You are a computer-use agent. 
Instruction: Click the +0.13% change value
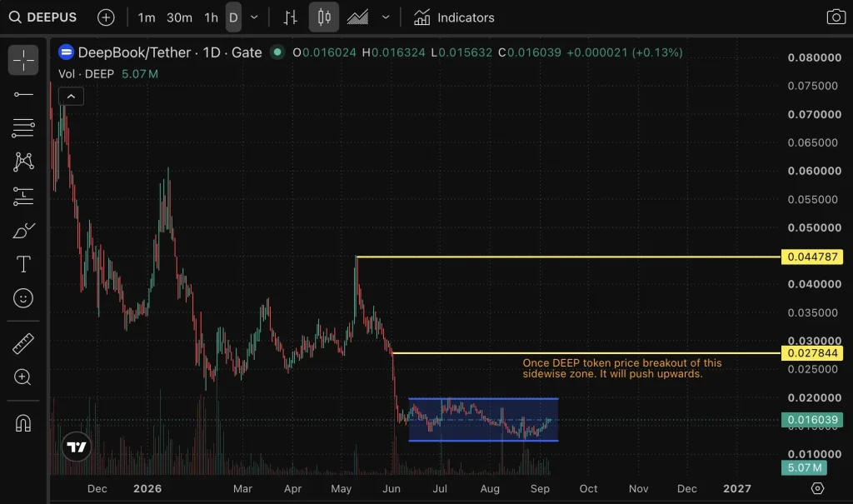pyautogui.click(x=657, y=52)
